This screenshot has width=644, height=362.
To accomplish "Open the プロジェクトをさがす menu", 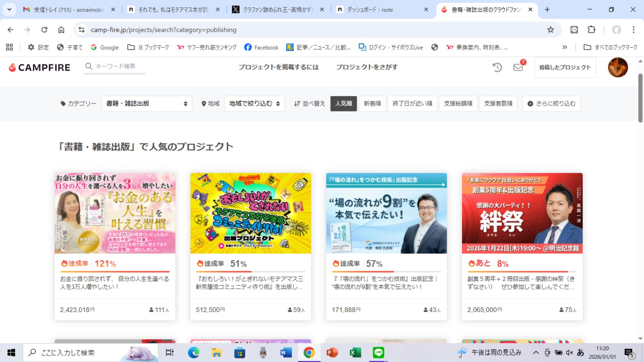I will tap(367, 67).
